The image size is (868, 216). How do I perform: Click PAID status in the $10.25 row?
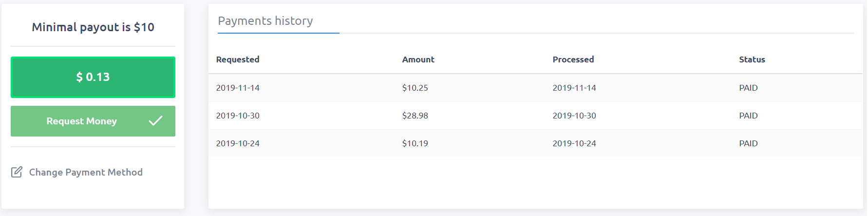[x=748, y=88]
